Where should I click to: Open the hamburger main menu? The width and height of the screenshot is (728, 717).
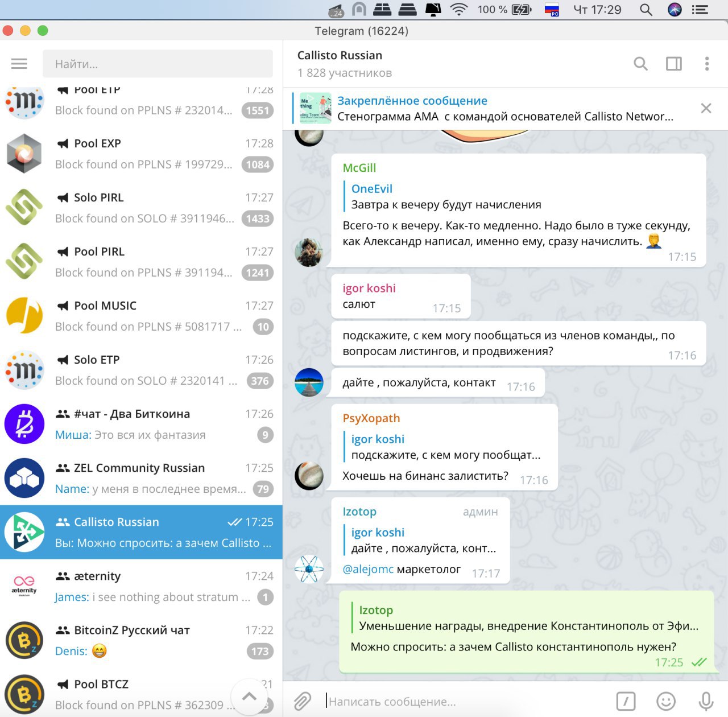19,64
